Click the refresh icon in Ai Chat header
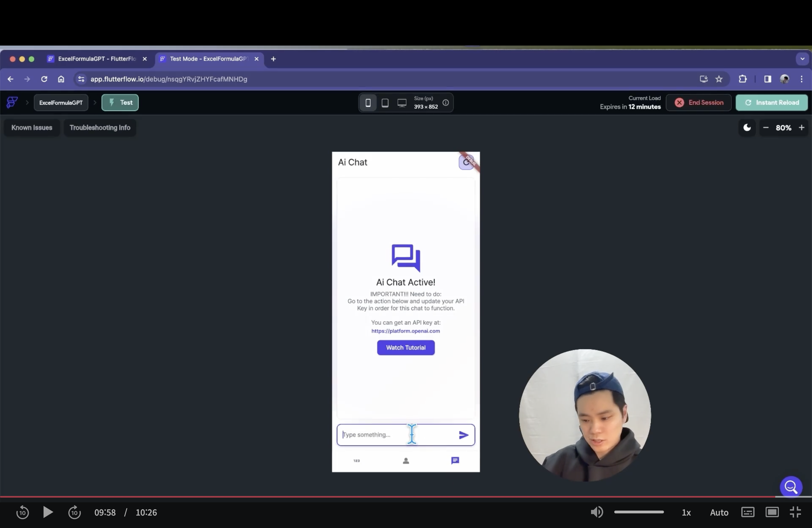Viewport: 812px width, 528px height. click(x=466, y=162)
